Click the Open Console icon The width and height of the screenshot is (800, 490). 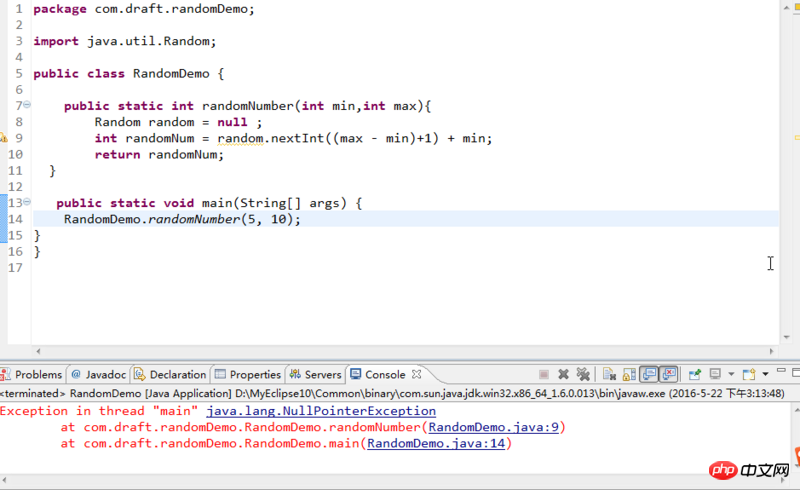(x=749, y=375)
